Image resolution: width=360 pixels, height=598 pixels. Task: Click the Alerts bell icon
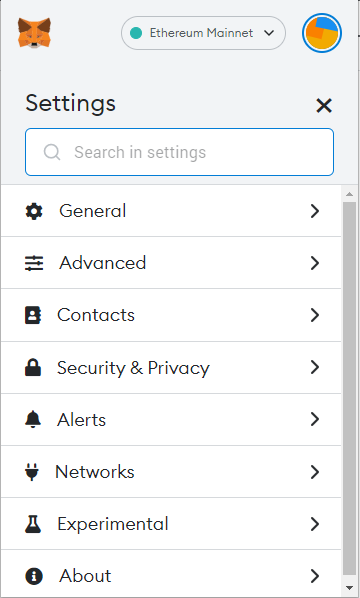point(33,420)
